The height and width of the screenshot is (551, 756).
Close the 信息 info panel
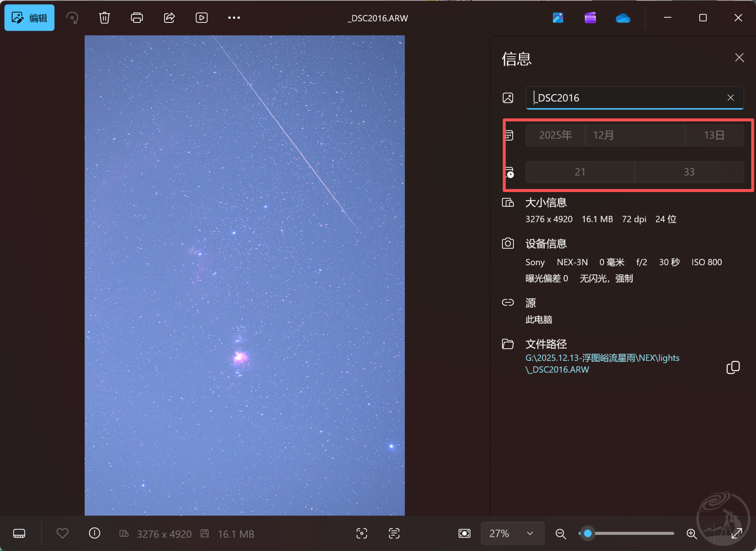pos(739,58)
